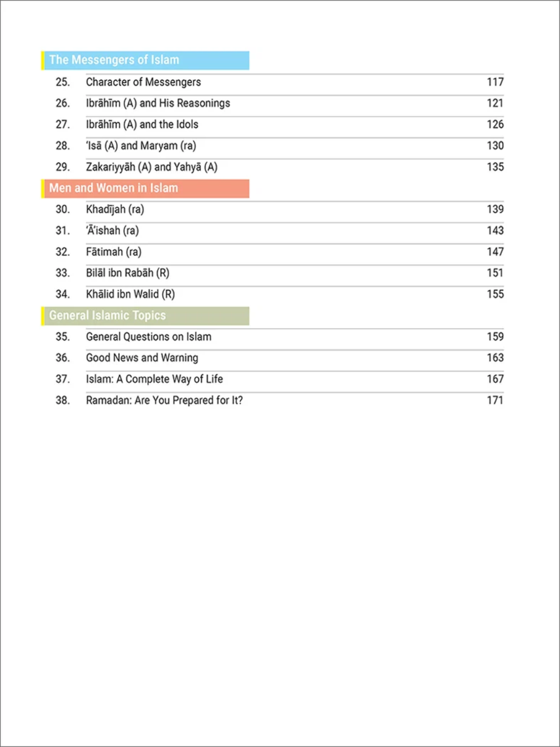The height and width of the screenshot is (747, 560).
Task: Jump to Zakariyyāh (A) and Yahyā (A)
Action: click(x=151, y=167)
